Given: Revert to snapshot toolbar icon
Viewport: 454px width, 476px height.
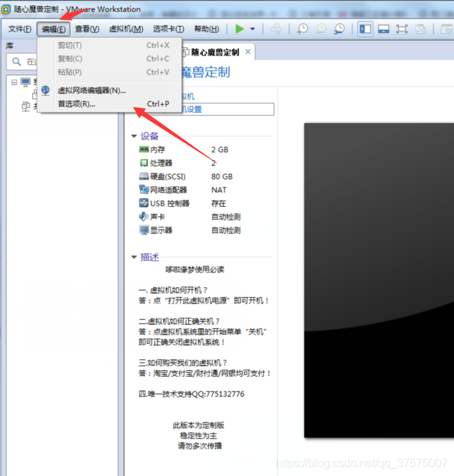Looking at the screenshot, I should pyautogui.click(x=321, y=29).
